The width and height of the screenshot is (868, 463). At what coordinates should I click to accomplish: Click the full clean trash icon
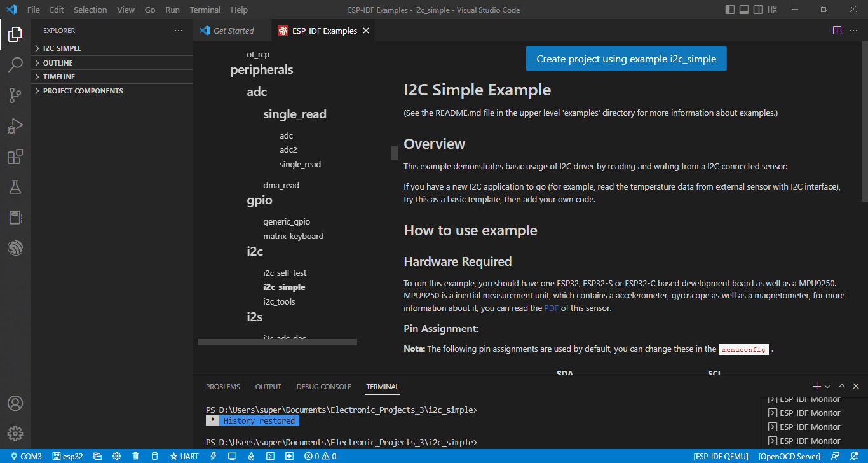click(135, 456)
